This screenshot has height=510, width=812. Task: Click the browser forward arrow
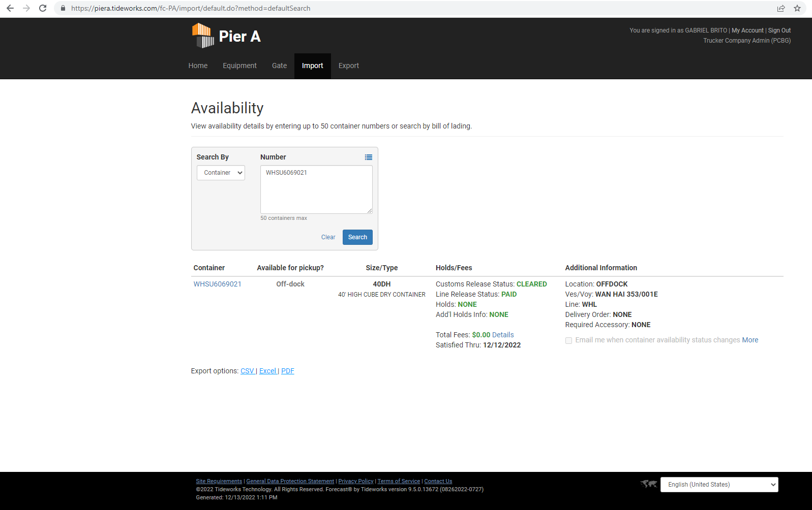point(26,8)
